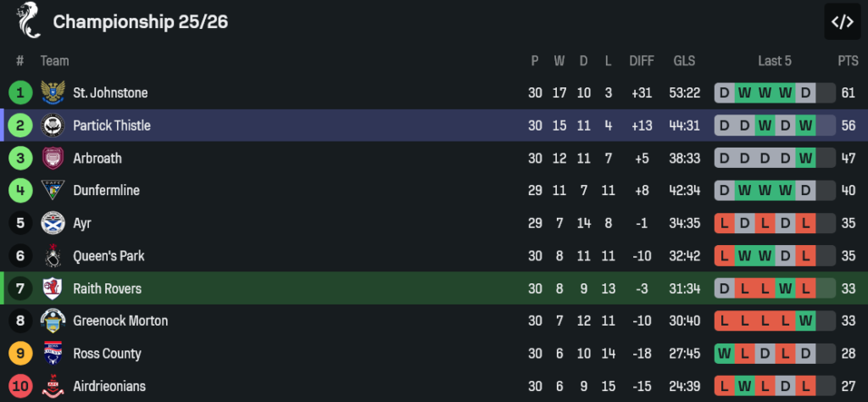Viewport: 868px width, 402px height.
Task: Click the Last 5 column header
Action: click(775, 61)
